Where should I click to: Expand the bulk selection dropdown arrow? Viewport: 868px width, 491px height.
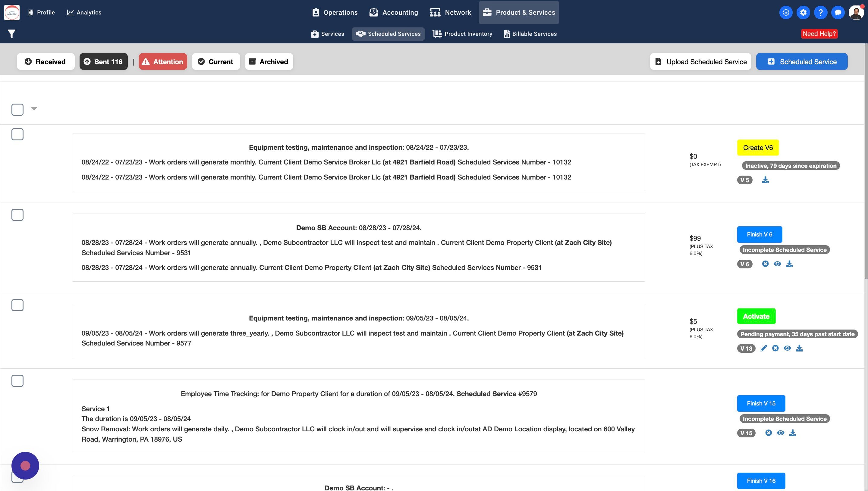coord(34,108)
